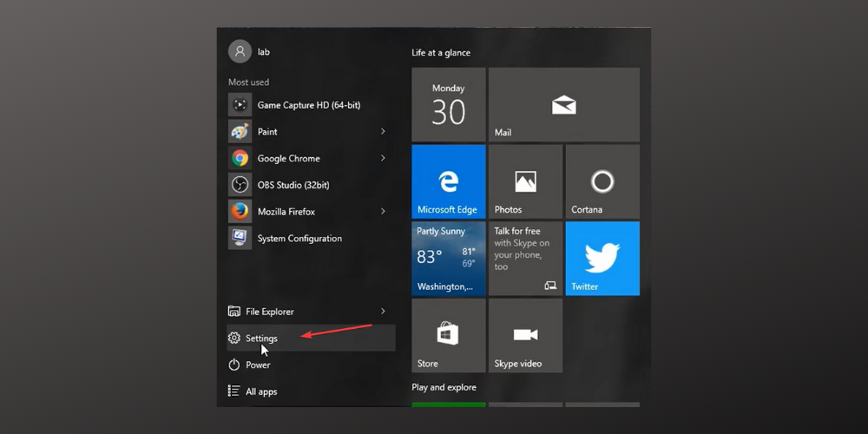Open Game Capture HD (64-bit) app icon
Screen dimensions: 868x434
[x=240, y=105]
